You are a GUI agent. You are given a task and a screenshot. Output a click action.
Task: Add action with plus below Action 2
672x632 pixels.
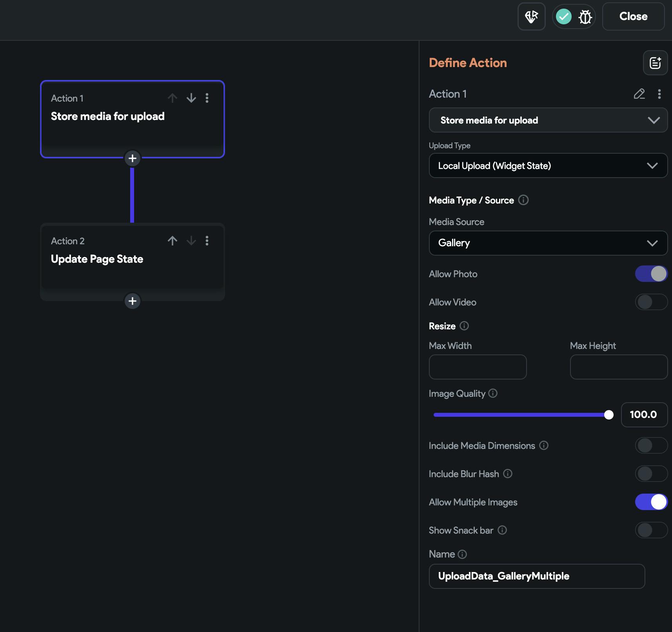[x=133, y=301]
